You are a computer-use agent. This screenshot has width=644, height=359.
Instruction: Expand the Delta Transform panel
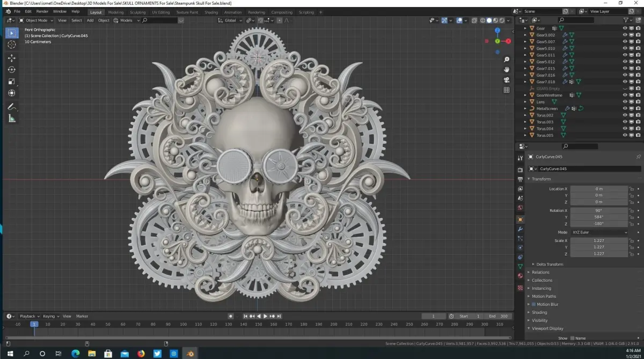(x=549, y=264)
